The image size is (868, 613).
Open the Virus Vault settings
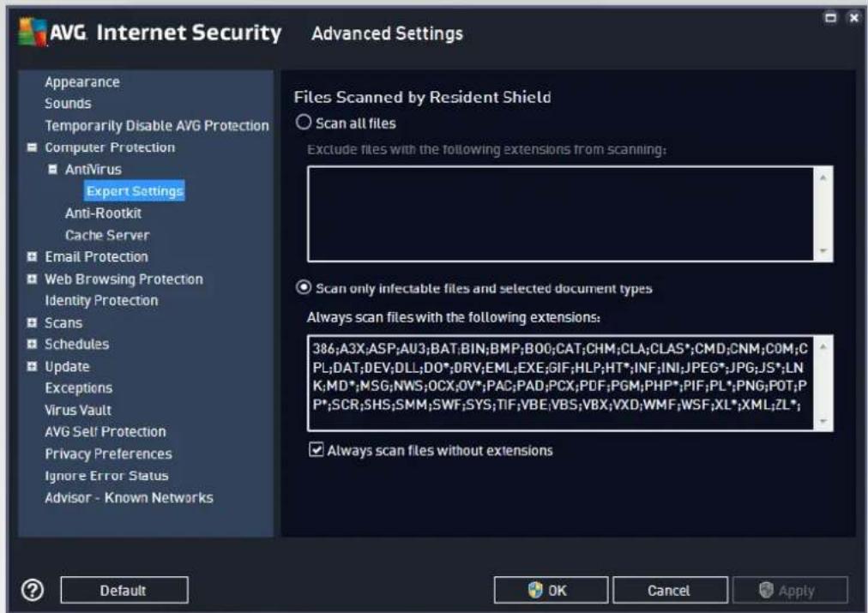[78, 410]
